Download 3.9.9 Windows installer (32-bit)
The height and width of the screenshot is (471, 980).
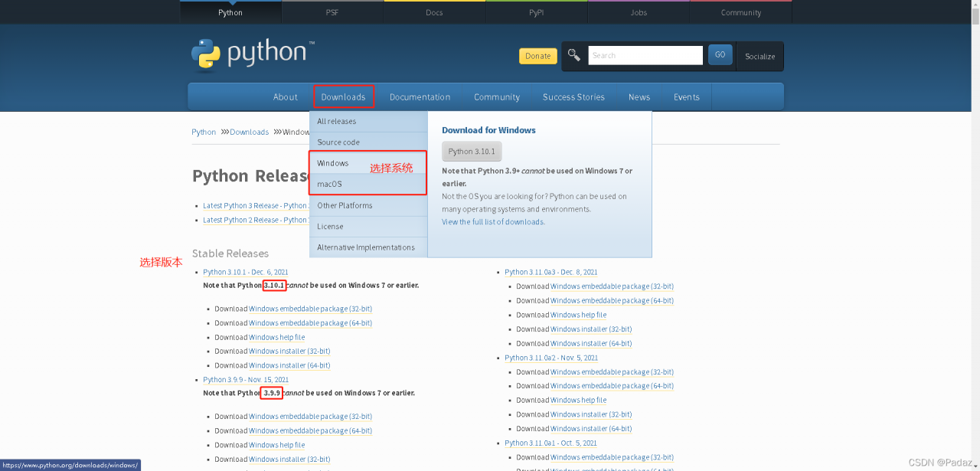289,460
